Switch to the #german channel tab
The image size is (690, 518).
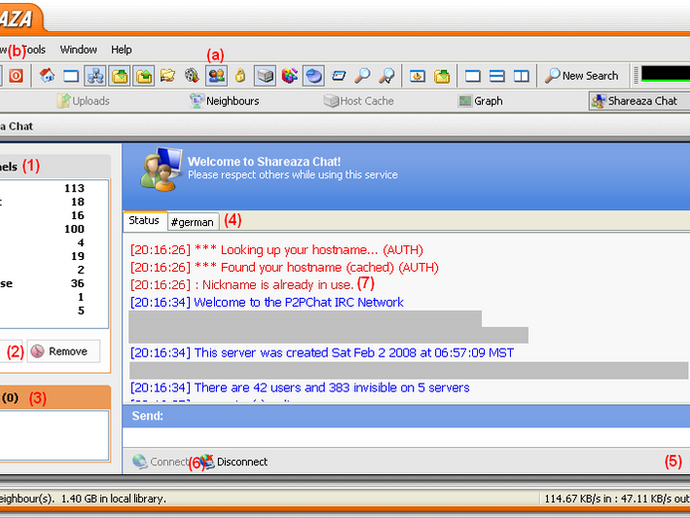tap(192, 222)
